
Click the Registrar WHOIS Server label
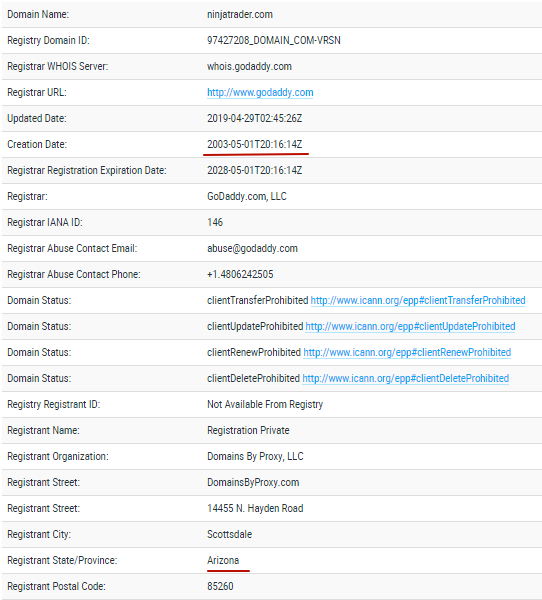tap(58, 66)
